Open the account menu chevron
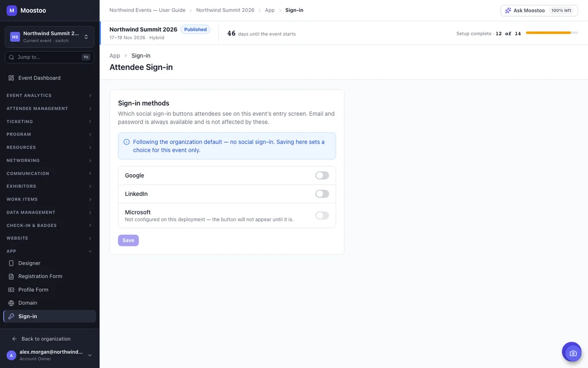 90,355
